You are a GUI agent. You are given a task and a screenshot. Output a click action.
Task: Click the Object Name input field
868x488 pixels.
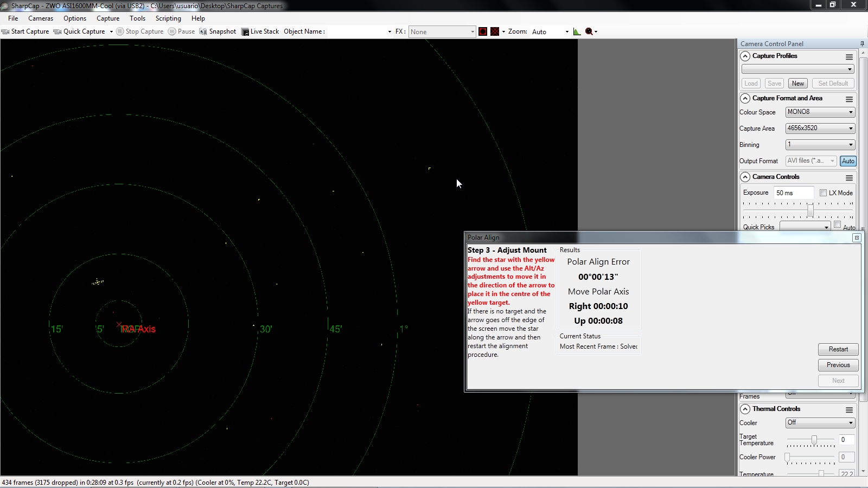(357, 31)
